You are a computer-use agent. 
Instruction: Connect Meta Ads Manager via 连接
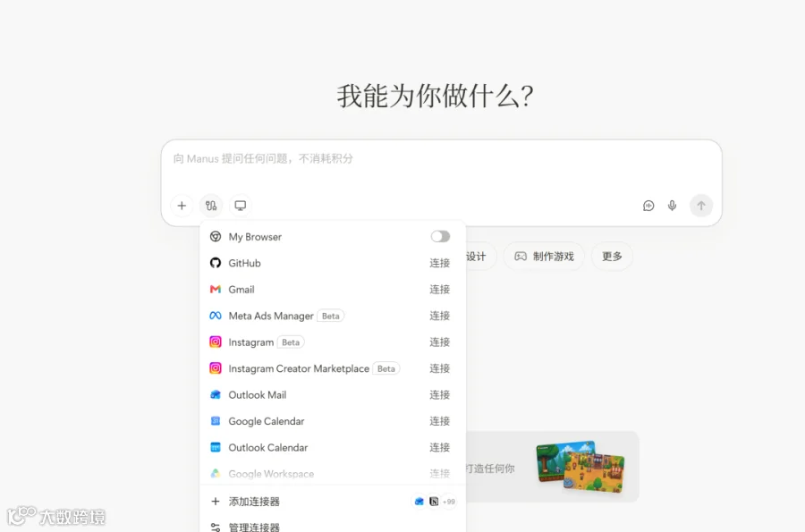pos(439,316)
